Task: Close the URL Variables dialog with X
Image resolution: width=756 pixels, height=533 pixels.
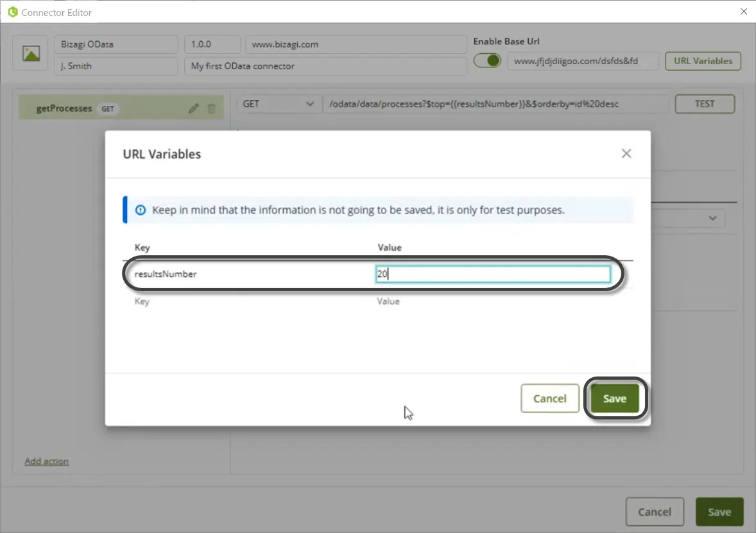Action: (x=626, y=153)
